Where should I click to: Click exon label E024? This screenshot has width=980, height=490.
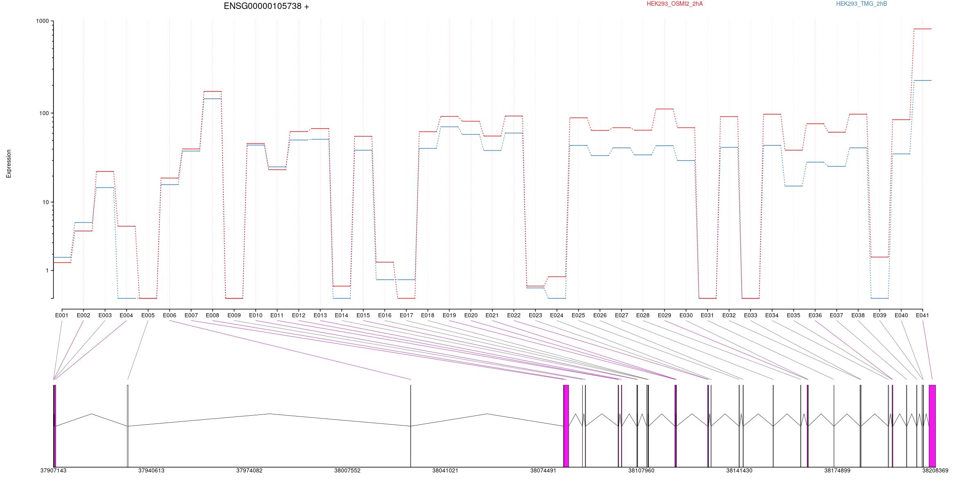(x=557, y=315)
